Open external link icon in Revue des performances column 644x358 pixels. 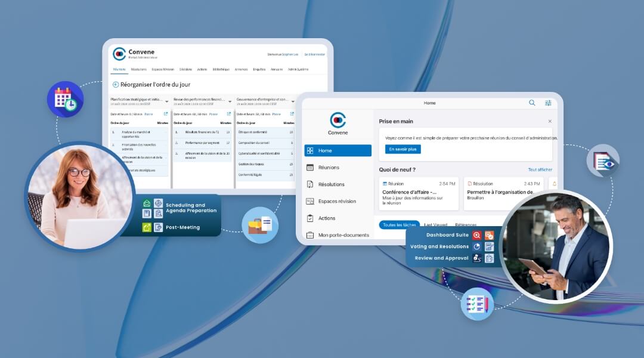[229, 114]
